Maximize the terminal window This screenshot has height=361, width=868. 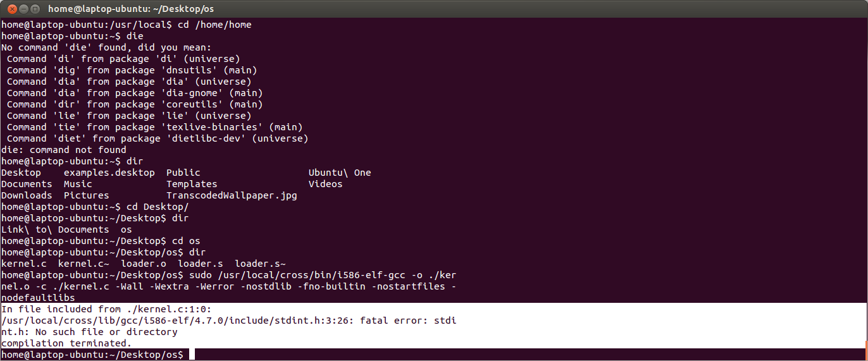[34, 9]
